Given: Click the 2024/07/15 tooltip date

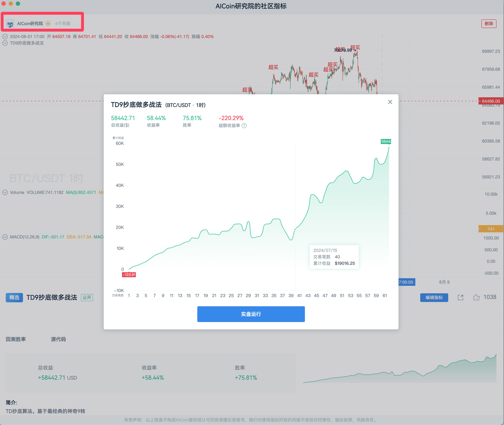Looking at the screenshot, I should click(x=325, y=250).
